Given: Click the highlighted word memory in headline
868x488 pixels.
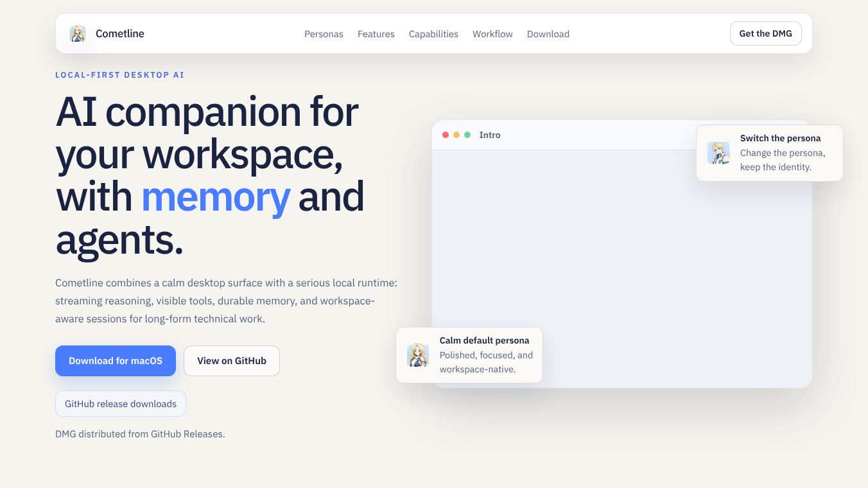Looking at the screenshot, I should click(216, 196).
